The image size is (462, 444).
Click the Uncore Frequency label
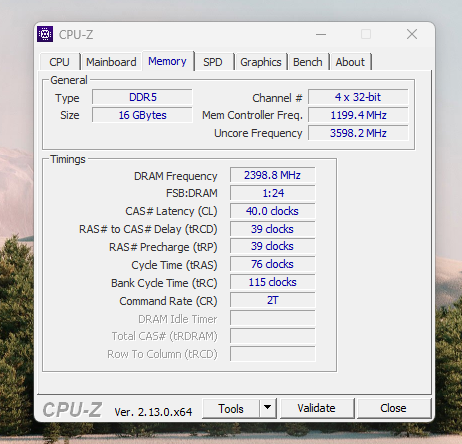click(x=258, y=133)
